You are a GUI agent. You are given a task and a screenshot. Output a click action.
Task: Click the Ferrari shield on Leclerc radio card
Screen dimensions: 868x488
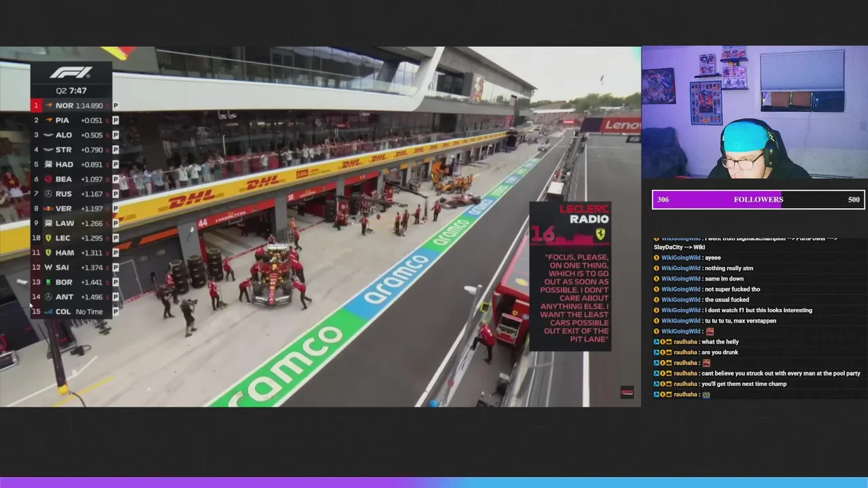[600, 234]
